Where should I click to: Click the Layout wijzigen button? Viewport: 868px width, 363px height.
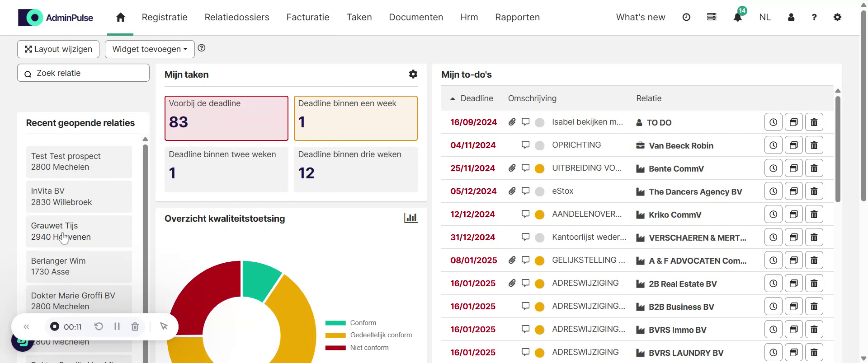(58, 49)
